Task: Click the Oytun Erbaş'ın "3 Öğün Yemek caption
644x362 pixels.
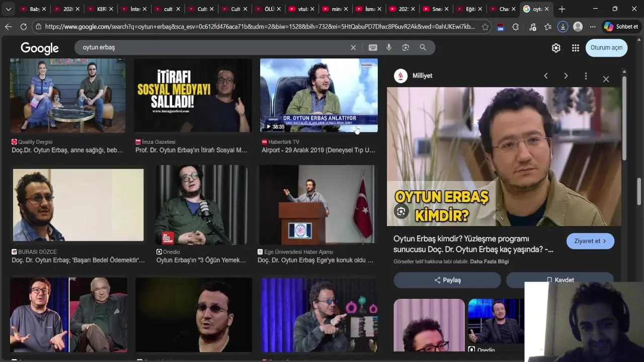Action: [x=201, y=260]
